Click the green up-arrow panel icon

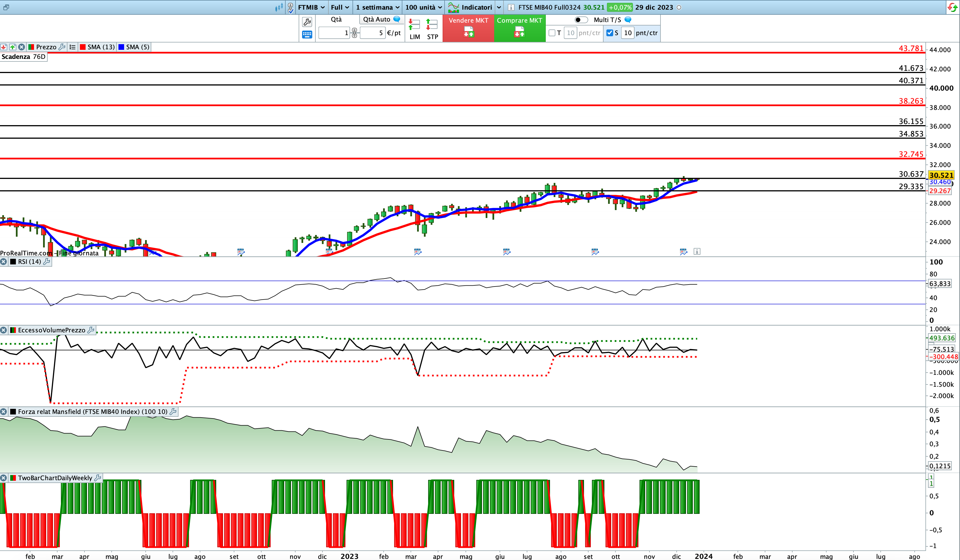click(12, 47)
